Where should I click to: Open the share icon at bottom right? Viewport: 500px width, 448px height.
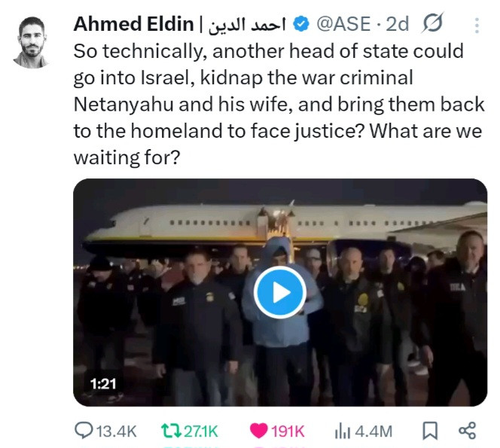(x=467, y=431)
